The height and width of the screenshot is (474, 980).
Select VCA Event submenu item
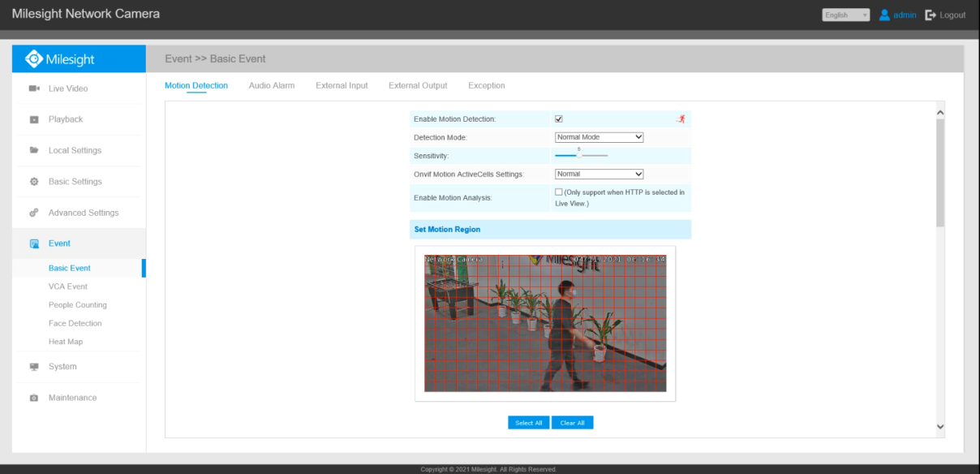[68, 287]
